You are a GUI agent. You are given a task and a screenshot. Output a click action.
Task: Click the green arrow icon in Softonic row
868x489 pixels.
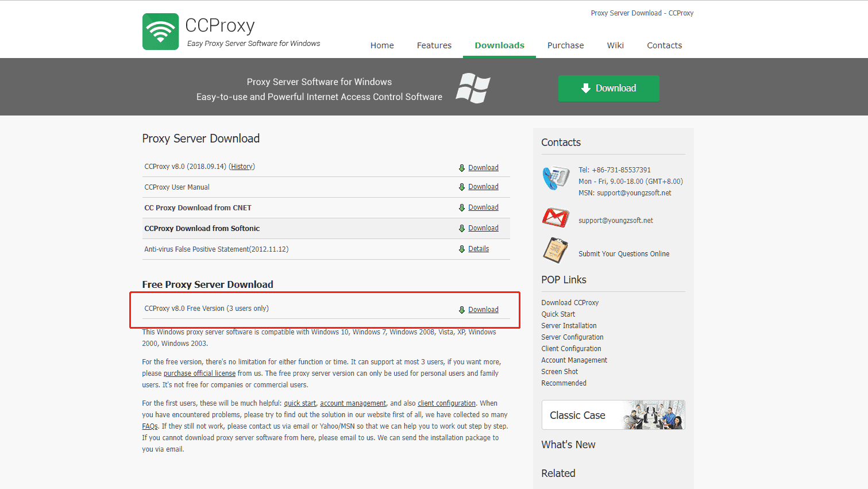pos(462,228)
